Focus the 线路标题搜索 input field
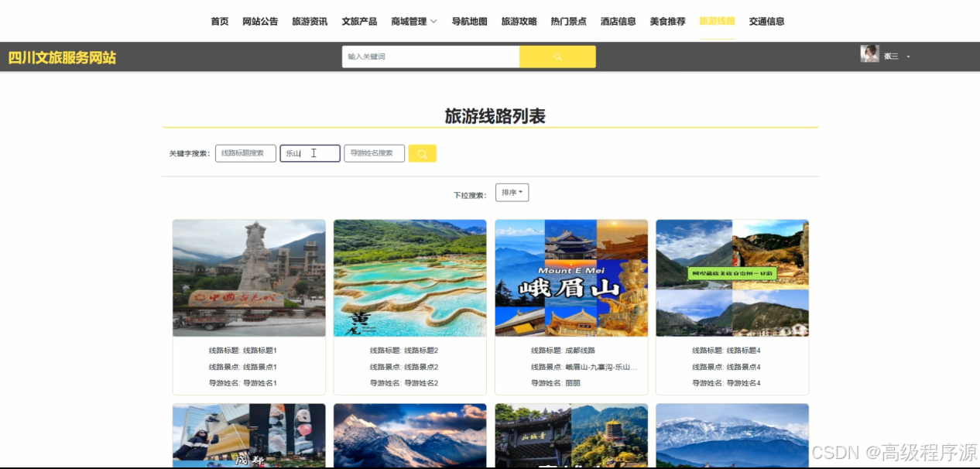Screen dimensions: 980x469 [245, 153]
